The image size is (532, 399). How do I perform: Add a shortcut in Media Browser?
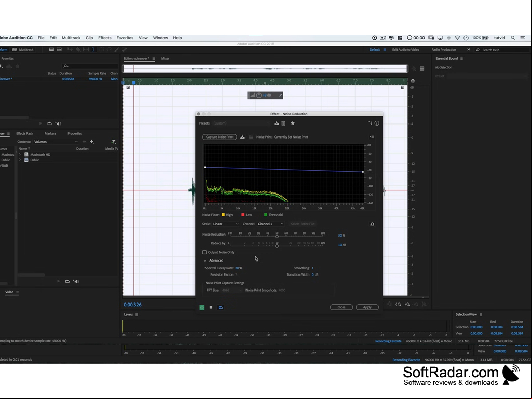tap(91, 142)
